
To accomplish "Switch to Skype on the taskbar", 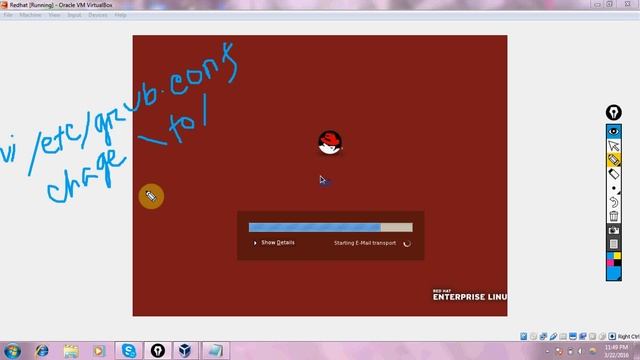I will 129,351.
